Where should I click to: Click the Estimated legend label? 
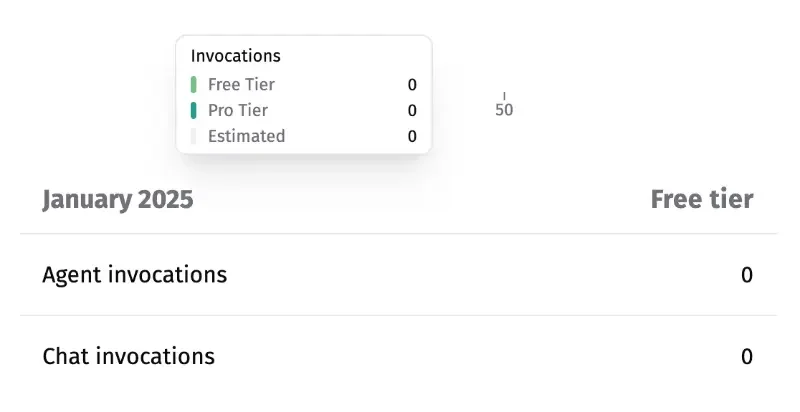tap(246, 136)
